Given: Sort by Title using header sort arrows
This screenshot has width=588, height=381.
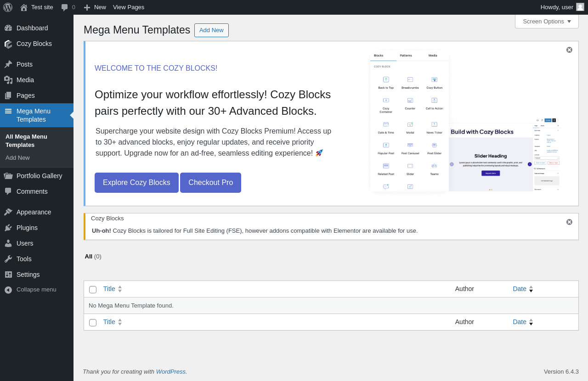Looking at the screenshot, I should (120, 289).
